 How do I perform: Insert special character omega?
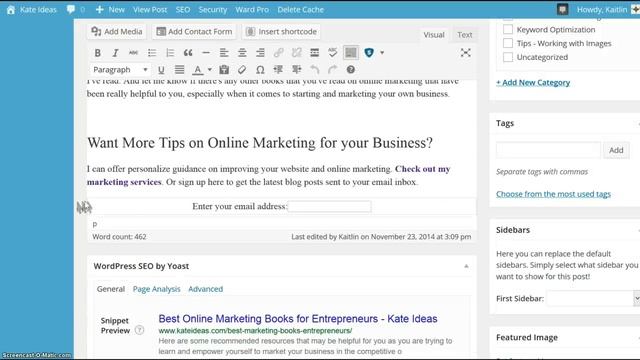coord(260,70)
